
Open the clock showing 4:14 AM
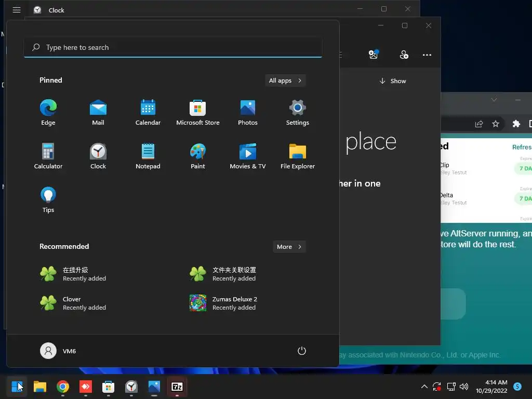491,387
